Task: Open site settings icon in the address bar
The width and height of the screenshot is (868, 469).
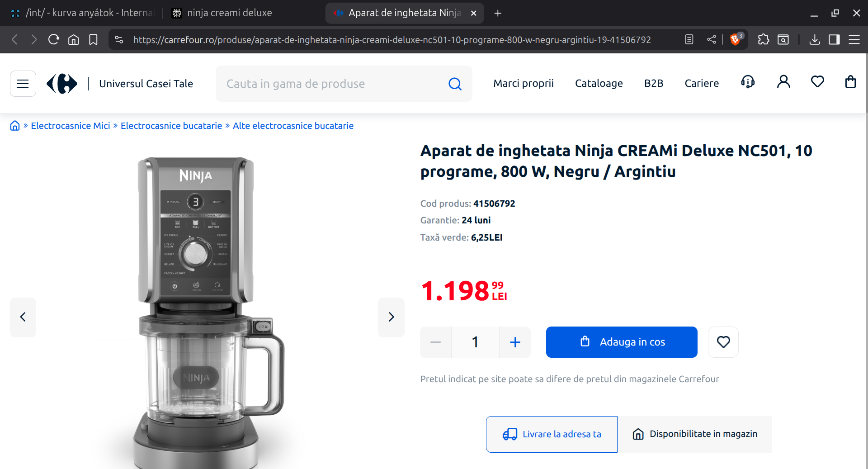Action: tap(119, 40)
